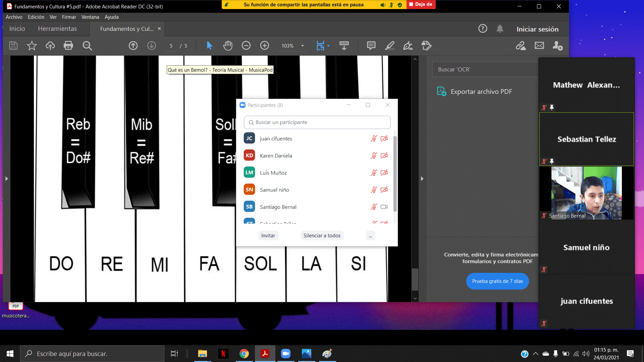
Task: Select the highlighter pen tool
Action: pos(390,46)
